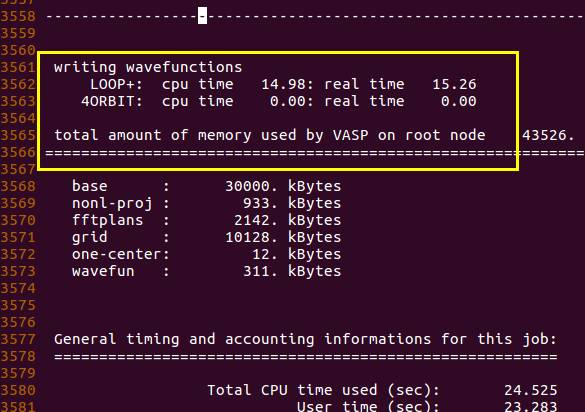This screenshot has width=585, height=412.
Task: Click the cursor block on line 3558
Action: [x=202, y=16]
